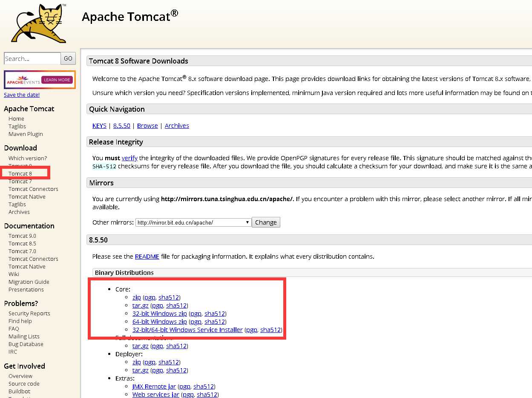Click the Apache Tomcat cat logo
This screenshot has height=398, width=532.
[x=39, y=23]
